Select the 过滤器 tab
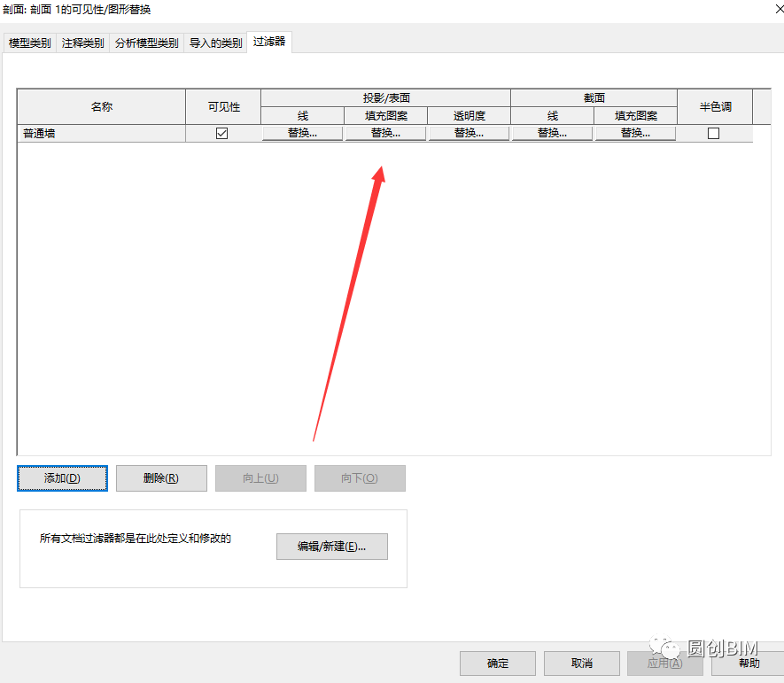784x683 pixels. [269, 42]
